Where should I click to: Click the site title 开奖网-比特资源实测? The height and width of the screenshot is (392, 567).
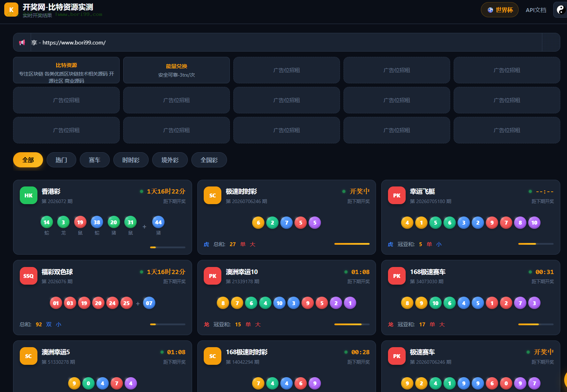tap(58, 7)
